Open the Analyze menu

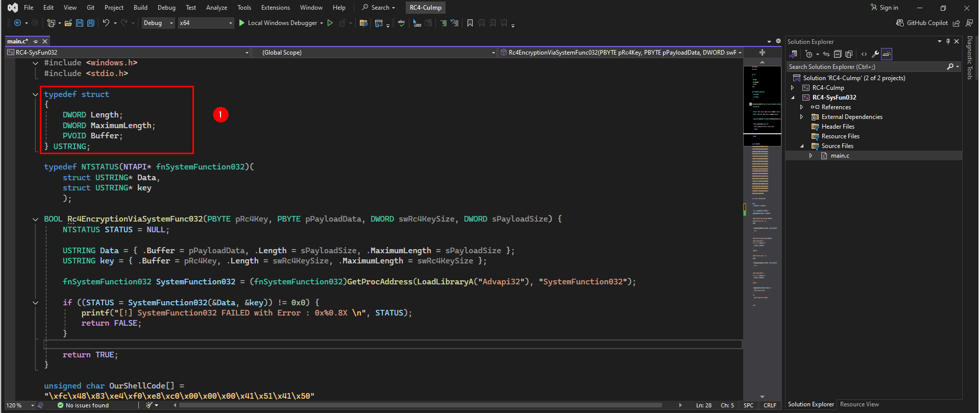216,8
